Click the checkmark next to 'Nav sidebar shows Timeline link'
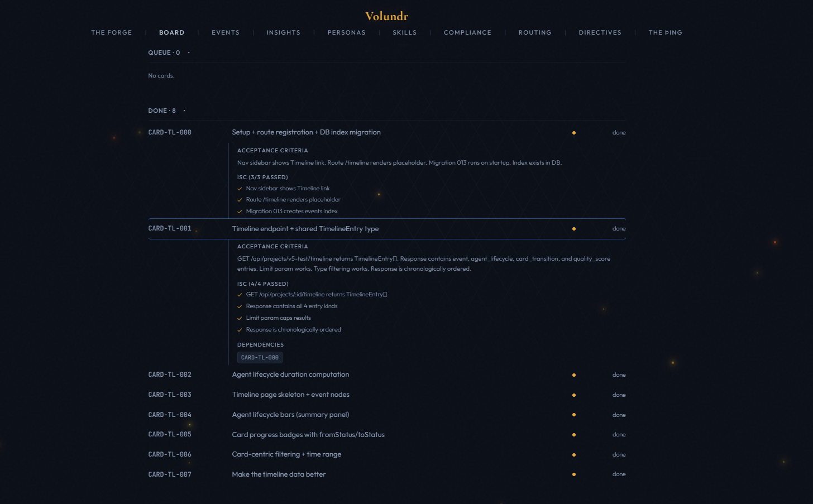The image size is (813, 504). (240, 188)
